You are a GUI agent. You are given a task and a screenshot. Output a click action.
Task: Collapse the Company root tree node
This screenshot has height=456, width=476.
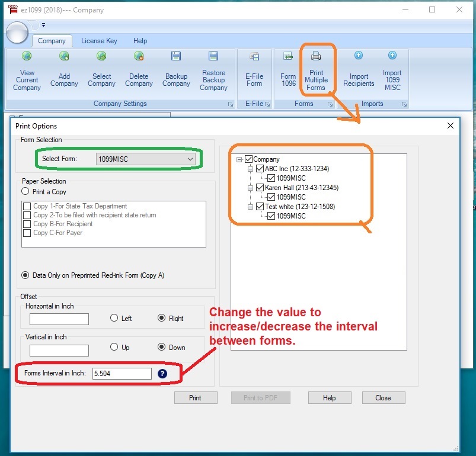pyautogui.click(x=239, y=159)
